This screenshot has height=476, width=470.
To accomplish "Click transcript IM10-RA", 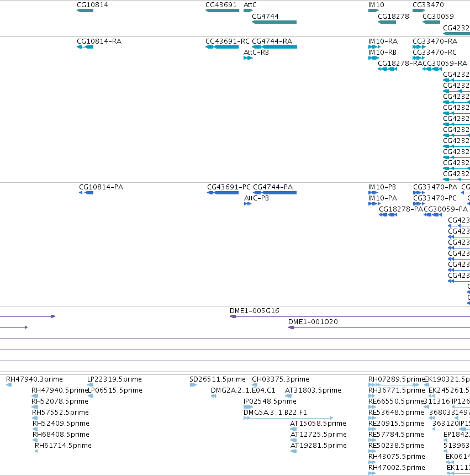I will pos(374,47).
